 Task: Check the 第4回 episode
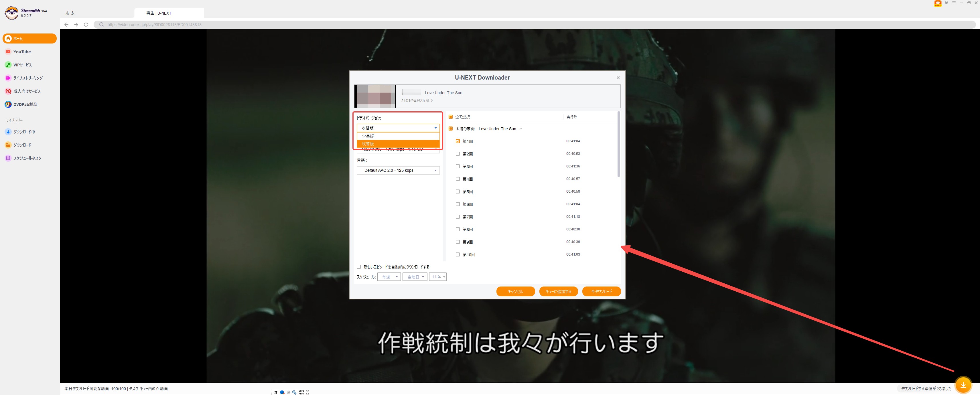pyautogui.click(x=458, y=179)
